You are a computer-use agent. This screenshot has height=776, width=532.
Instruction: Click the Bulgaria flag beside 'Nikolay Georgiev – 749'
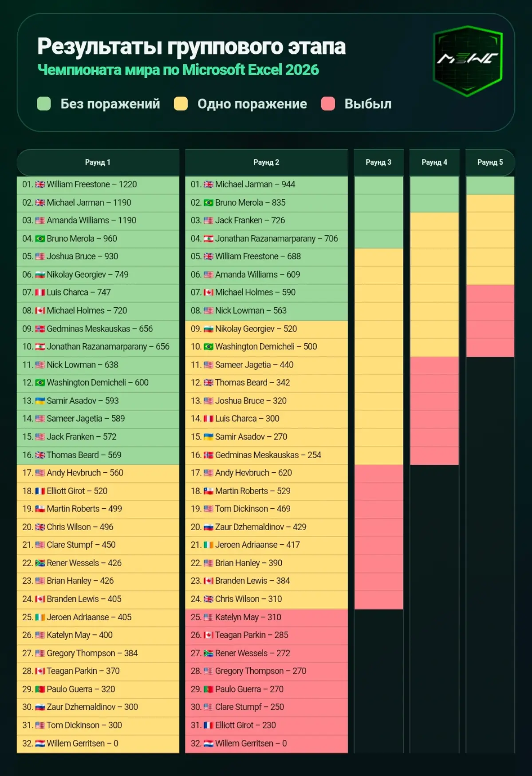coord(40,275)
